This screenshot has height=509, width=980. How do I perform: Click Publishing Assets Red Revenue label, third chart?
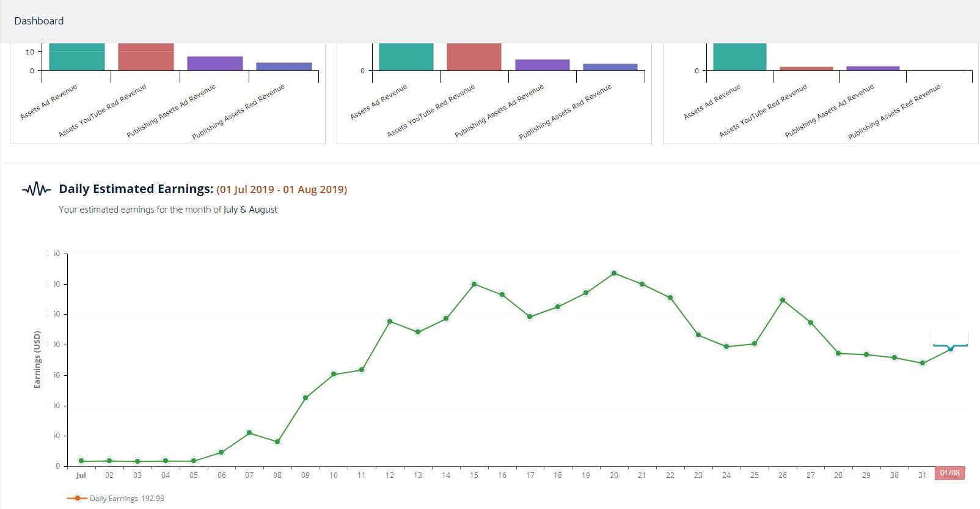tap(894, 112)
